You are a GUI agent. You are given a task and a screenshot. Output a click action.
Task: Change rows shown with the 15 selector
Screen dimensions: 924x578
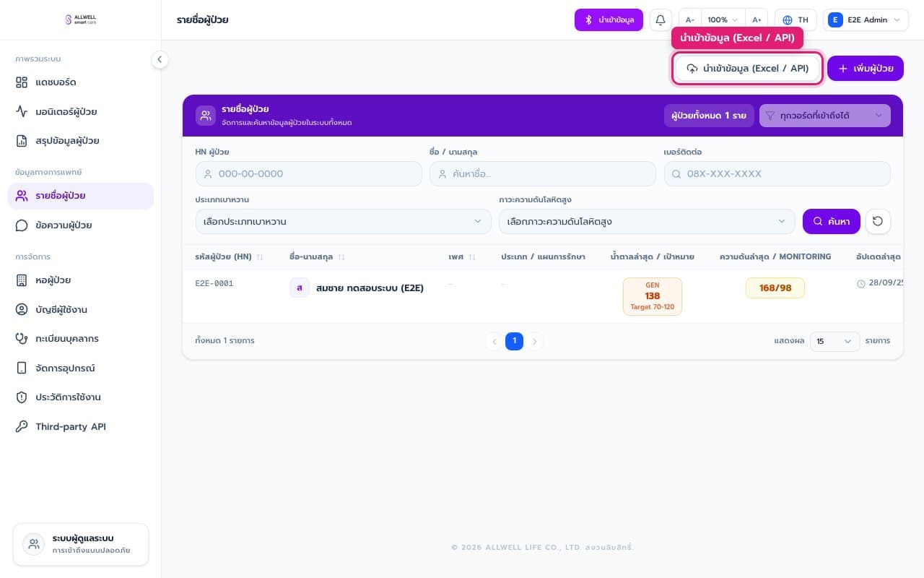835,341
